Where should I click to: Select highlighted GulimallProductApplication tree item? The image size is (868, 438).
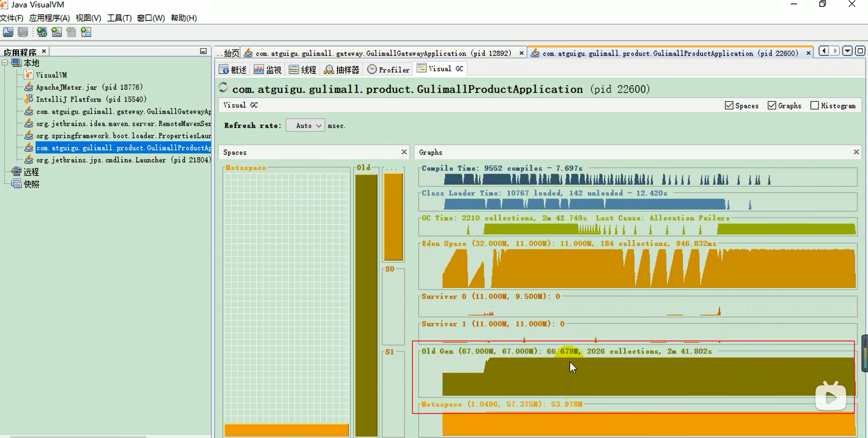123,148
